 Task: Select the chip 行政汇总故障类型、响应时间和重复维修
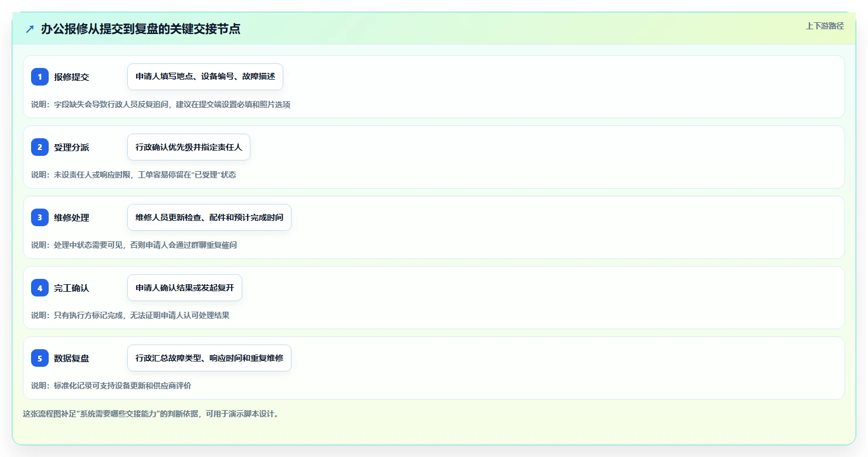click(209, 358)
